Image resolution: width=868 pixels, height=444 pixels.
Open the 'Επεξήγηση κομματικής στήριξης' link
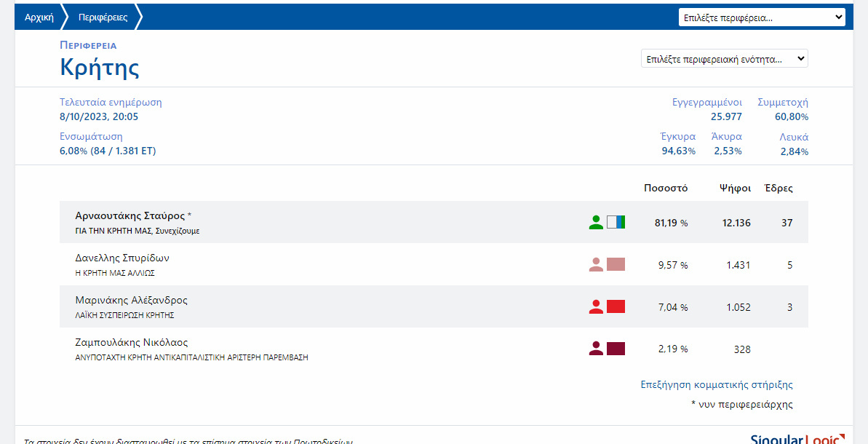pos(716,384)
